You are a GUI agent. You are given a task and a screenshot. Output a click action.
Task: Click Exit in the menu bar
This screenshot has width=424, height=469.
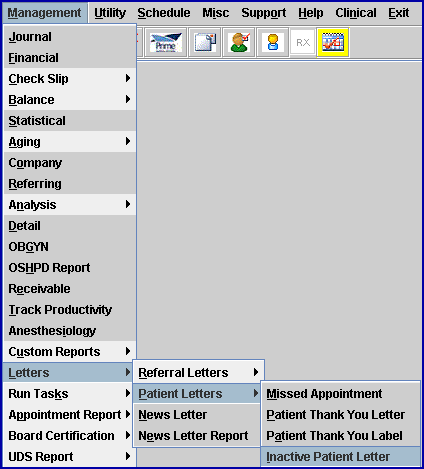(x=399, y=13)
